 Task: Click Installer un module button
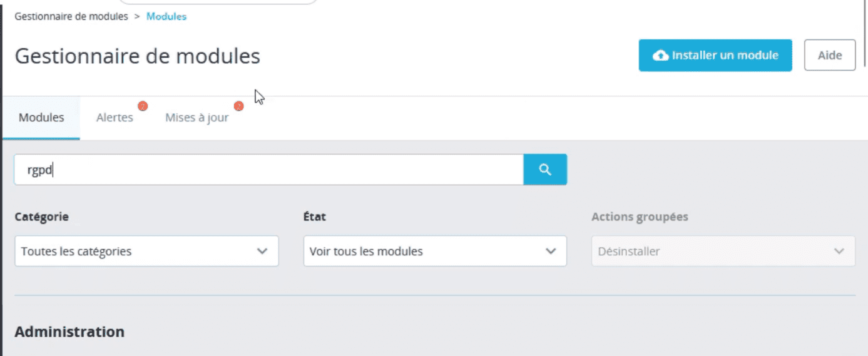tap(715, 56)
